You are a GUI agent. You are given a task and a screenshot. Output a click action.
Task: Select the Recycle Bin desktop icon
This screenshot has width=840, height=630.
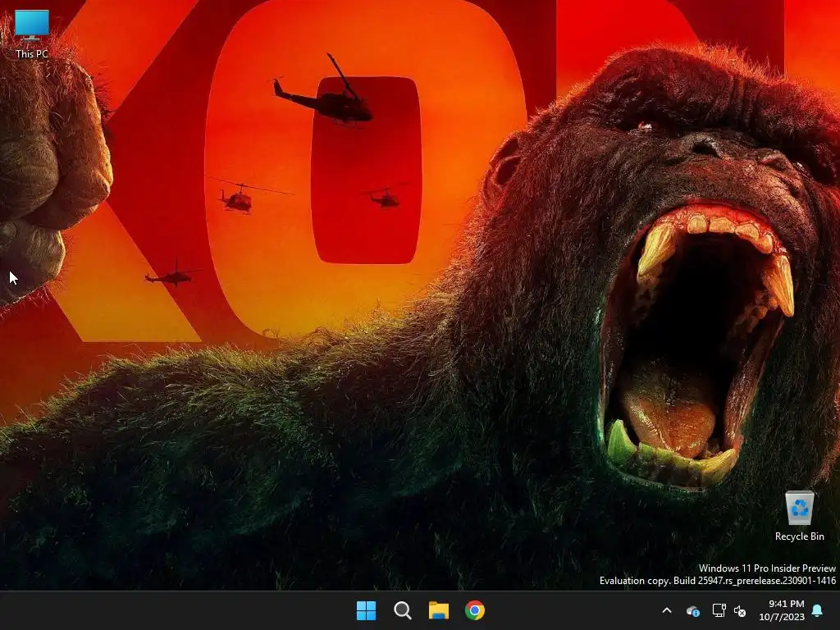point(799,515)
